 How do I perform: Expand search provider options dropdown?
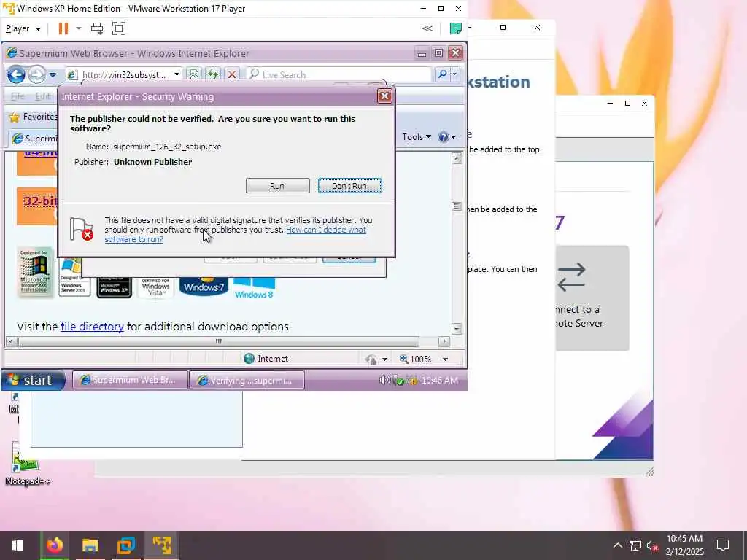tap(454, 74)
